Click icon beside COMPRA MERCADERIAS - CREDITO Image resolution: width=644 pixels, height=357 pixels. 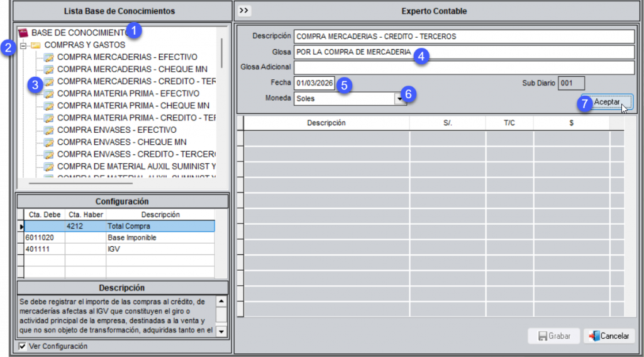point(49,81)
